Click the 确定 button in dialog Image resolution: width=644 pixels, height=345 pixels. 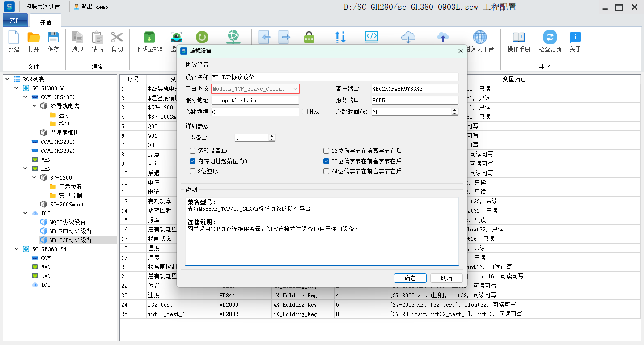tap(410, 278)
